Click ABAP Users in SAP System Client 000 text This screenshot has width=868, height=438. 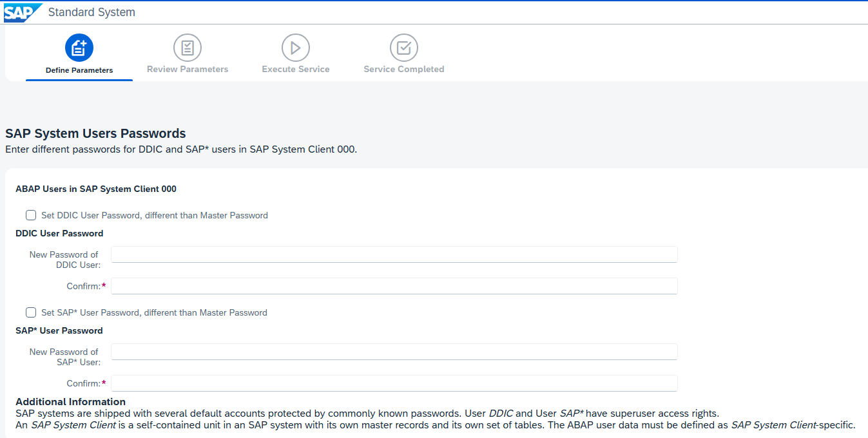tap(96, 189)
